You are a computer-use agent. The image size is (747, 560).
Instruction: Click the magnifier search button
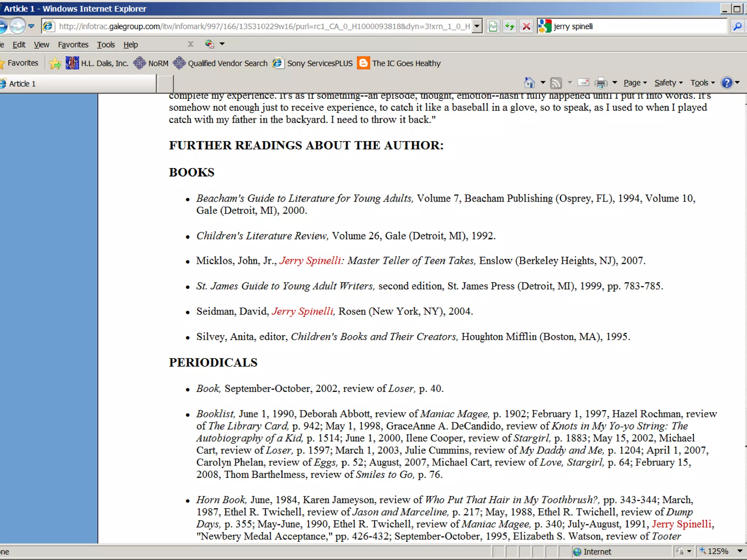point(737,26)
